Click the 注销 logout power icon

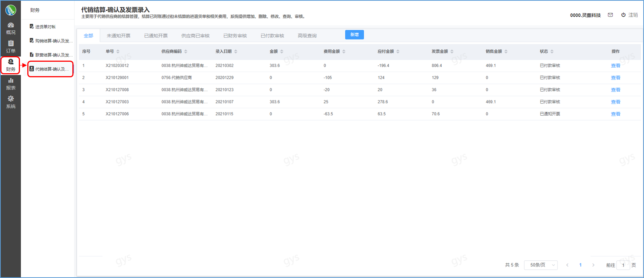(623, 15)
